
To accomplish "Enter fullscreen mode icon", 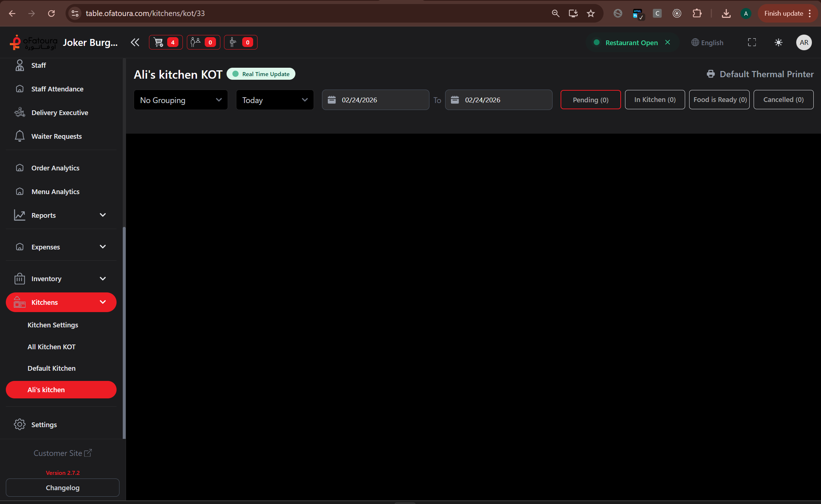I will pos(752,42).
